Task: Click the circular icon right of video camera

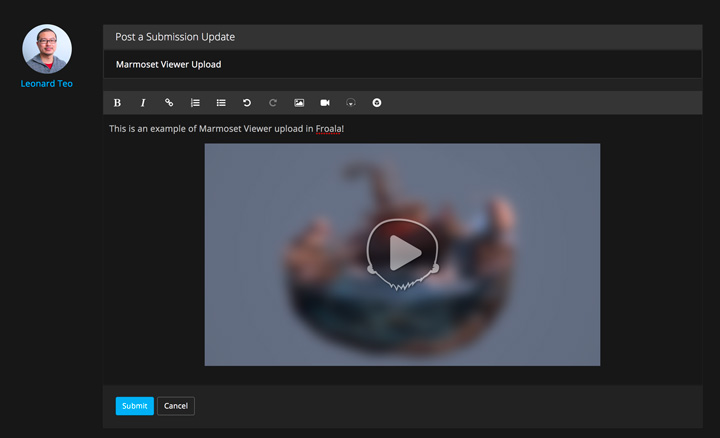Action: pos(351,103)
